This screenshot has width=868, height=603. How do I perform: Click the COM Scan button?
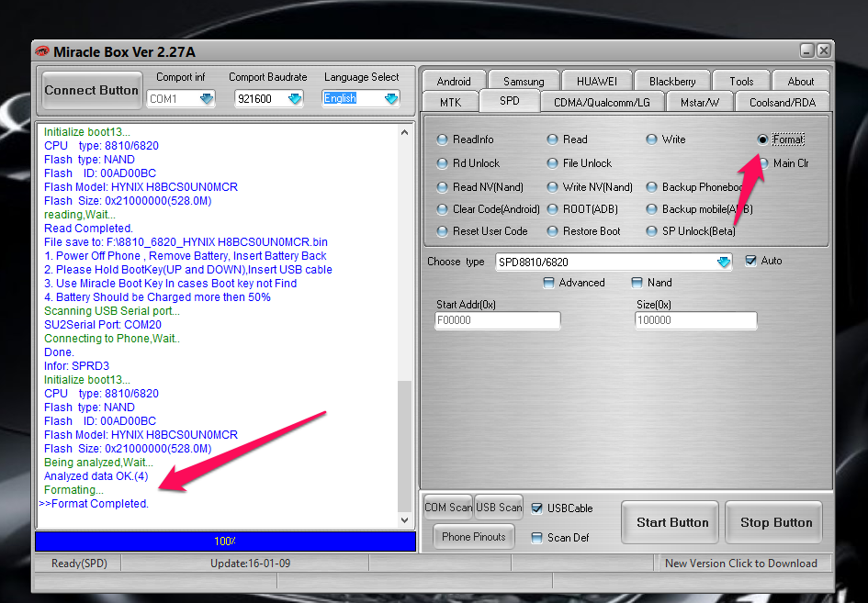(x=448, y=508)
